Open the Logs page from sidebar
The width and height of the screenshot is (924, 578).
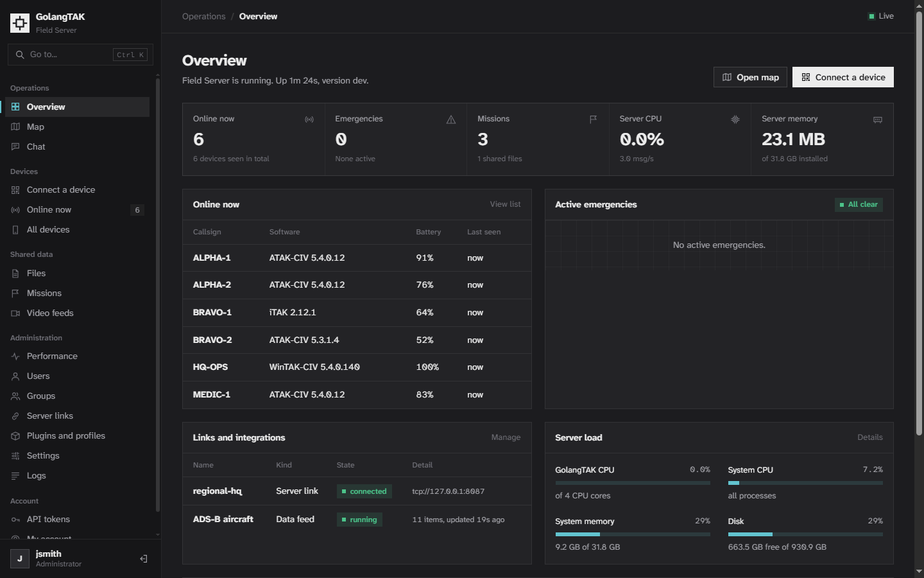pyautogui.click(x=77, y=476)
